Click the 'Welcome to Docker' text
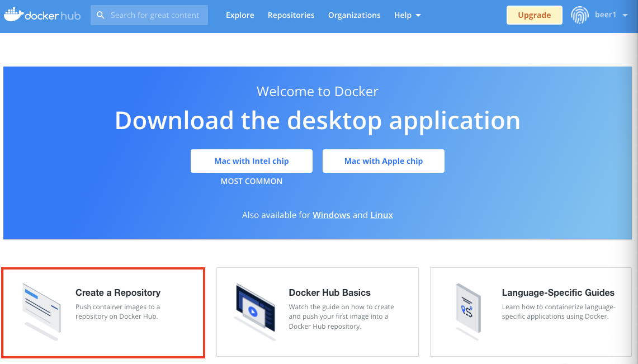 point(318,92)
